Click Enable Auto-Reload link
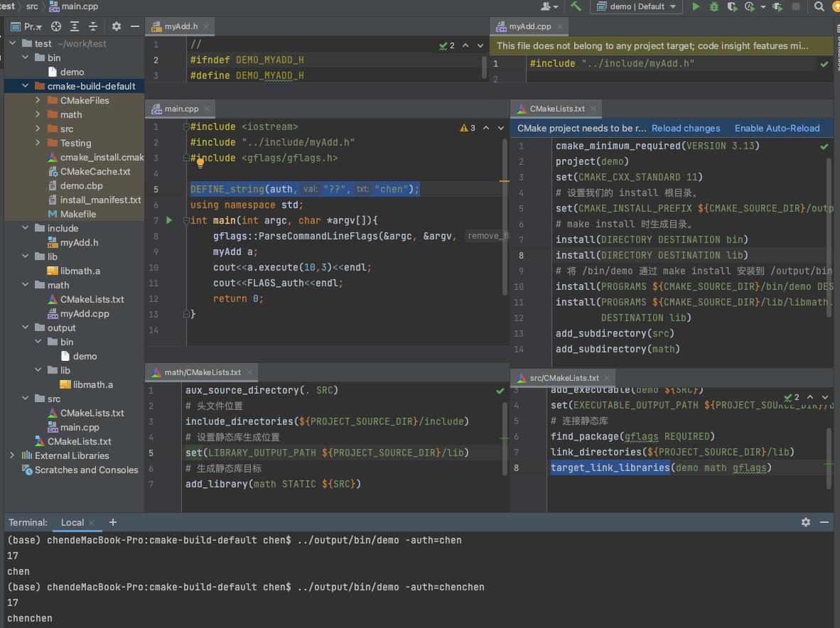The image size is (840, 628). pos(777,129)
